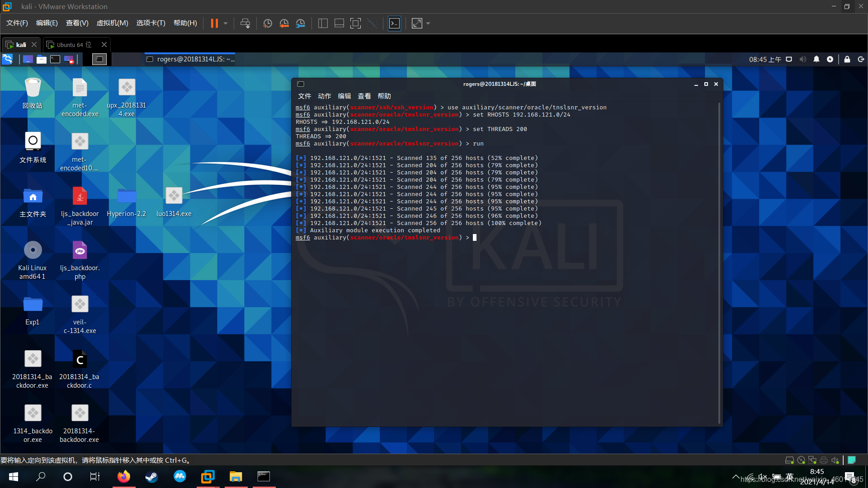Toggle the thumbnail bar view icon
Viewport: 868px width, 488px height.
pos(339,23)
